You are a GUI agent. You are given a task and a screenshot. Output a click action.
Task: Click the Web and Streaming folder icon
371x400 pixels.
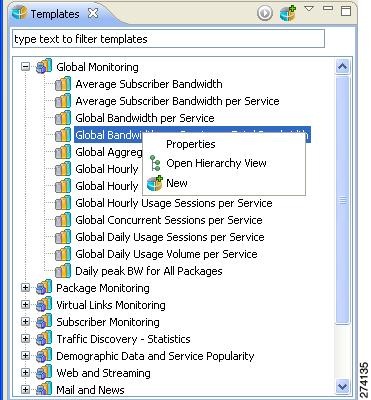click(44, 372)
